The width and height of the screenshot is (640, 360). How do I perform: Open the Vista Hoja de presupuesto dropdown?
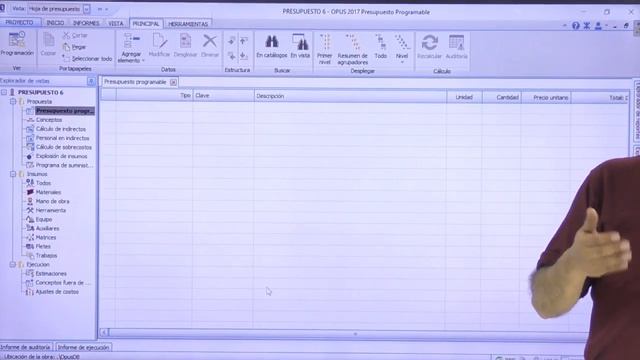(x=87, y=9)
